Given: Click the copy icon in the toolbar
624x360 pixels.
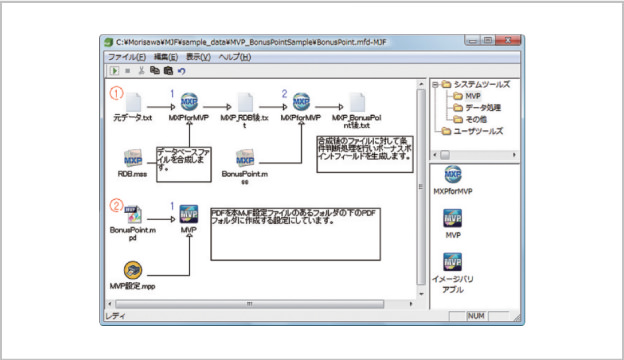Looking at the screenshot, I should 155,70.
